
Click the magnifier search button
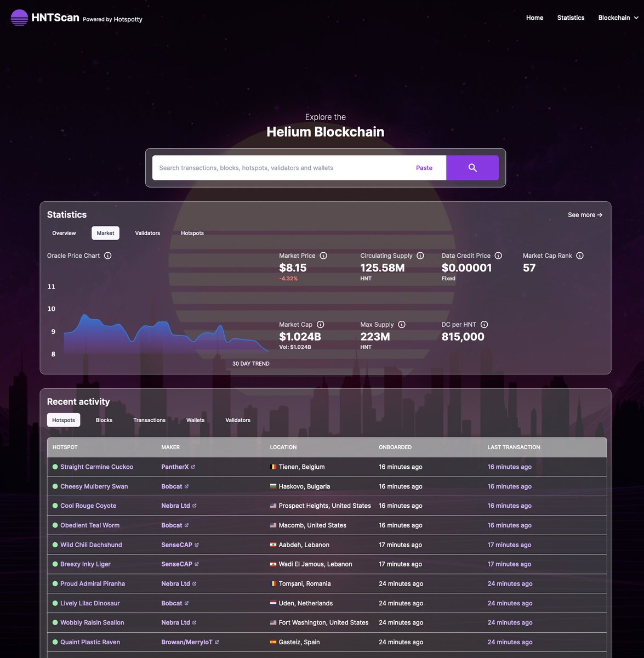(x=472, y=168)
